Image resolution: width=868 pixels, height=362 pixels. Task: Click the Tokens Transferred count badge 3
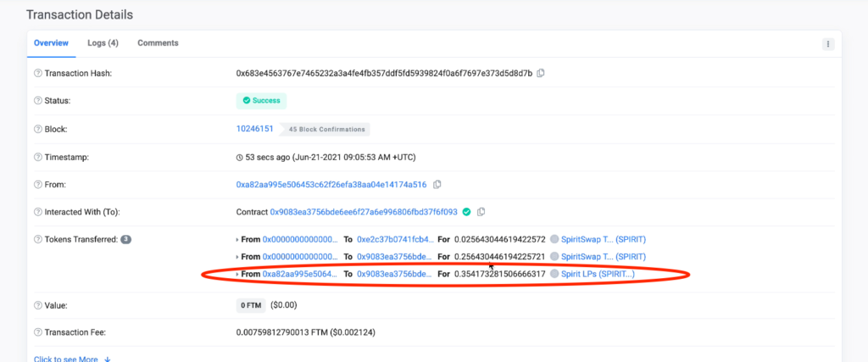point(125,240)
